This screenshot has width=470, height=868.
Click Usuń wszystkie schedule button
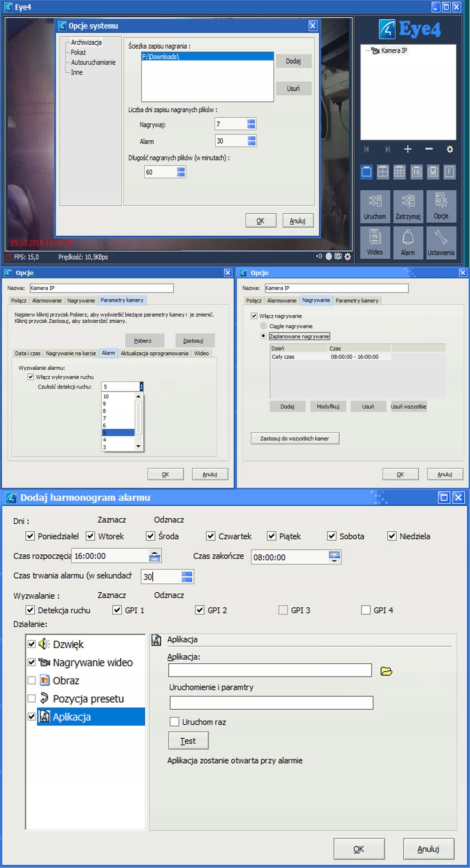coord(408,407)
